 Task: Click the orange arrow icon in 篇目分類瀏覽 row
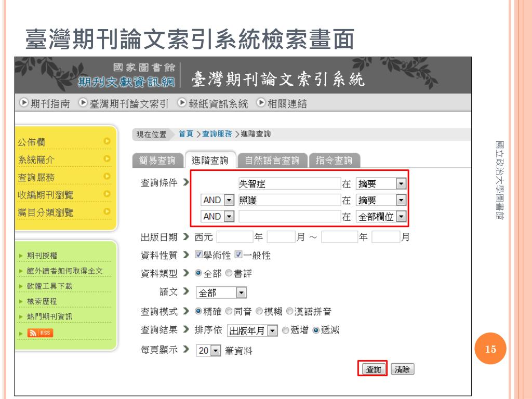(107, 212)
